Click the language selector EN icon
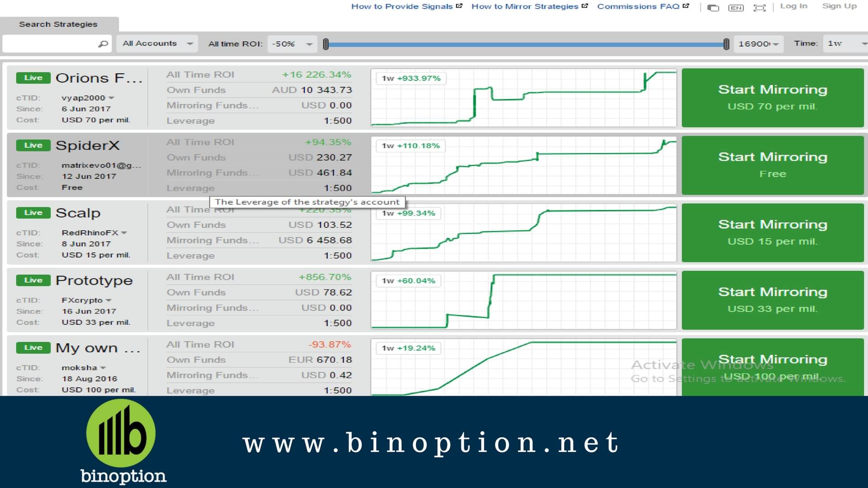 pos(735,7)
